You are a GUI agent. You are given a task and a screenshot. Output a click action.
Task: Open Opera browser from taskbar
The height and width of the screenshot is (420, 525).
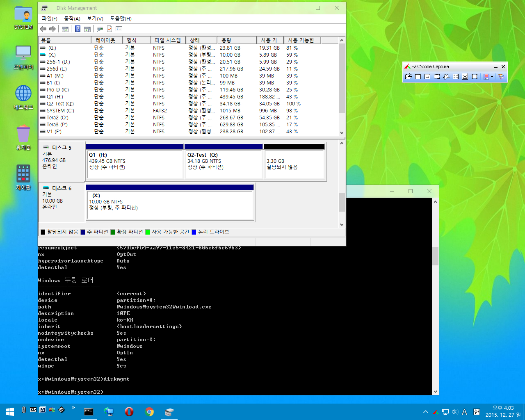(x=129, y=411)
